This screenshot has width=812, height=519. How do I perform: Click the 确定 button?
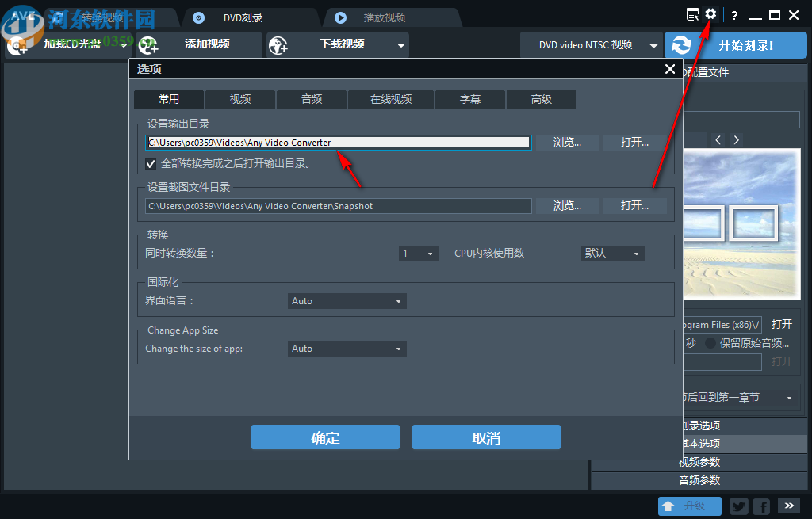tap(325, 437)
